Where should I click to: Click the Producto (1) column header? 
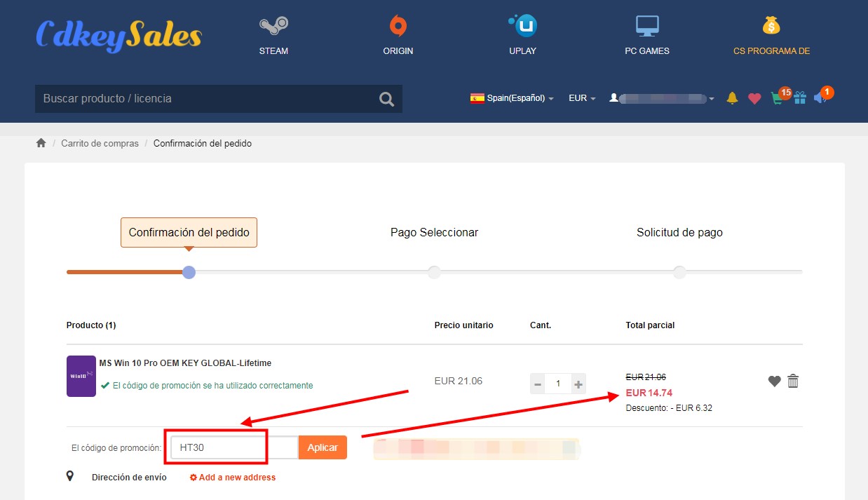(91, 325)
